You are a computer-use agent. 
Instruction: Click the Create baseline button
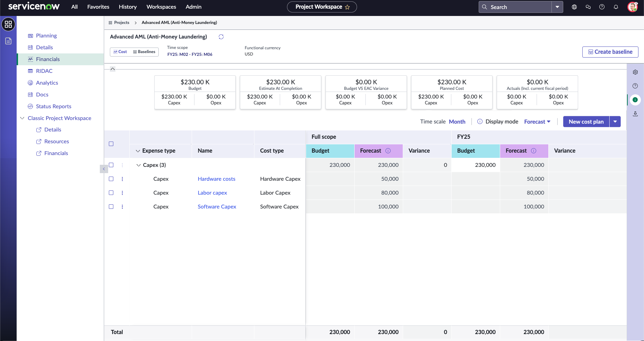point(610,52)
